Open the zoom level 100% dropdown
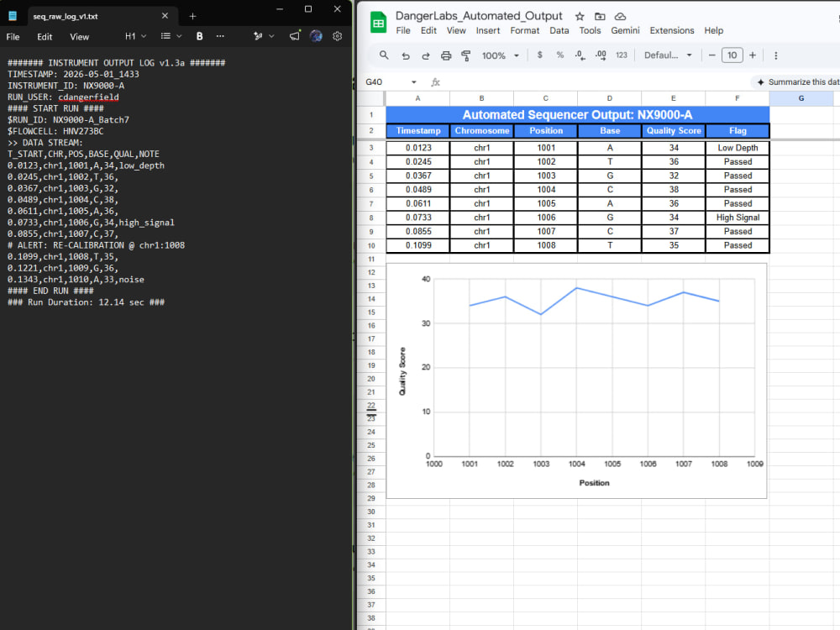Image resolution: width=840 pixels, height=630 pixels. tap(501, 55)
